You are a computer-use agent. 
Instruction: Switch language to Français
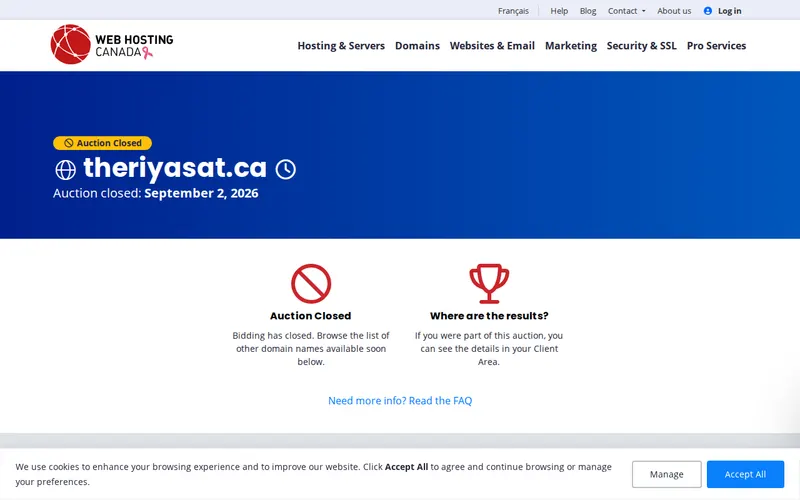tap(513, 11)
